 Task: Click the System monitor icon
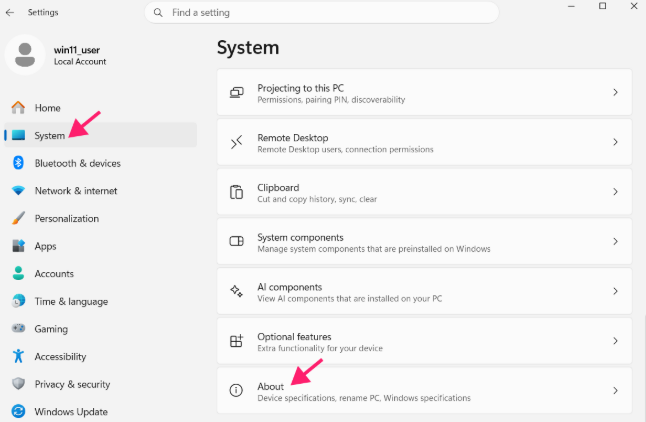(x=19, y=135)
